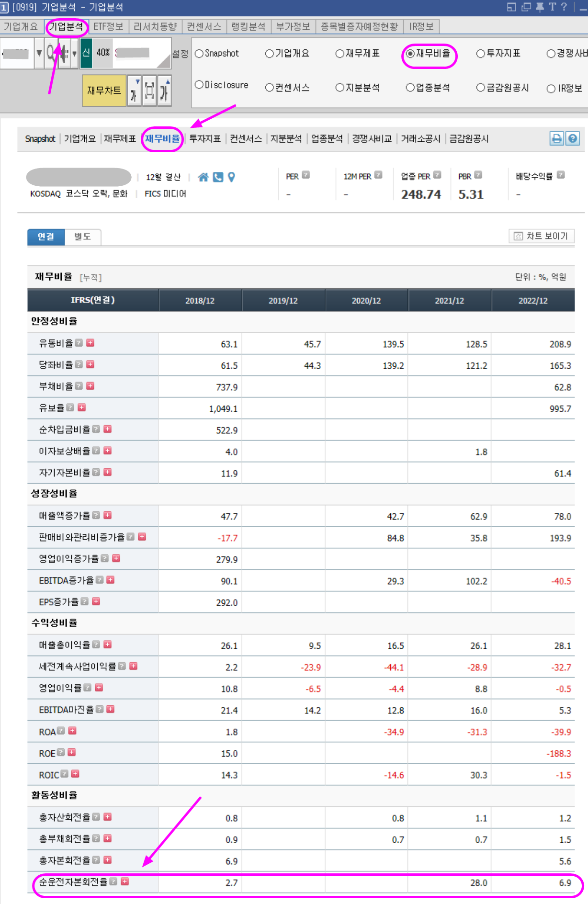Click the 차트 보이기 button
This screenshot has width=588, height=904.
coord(541,236)
